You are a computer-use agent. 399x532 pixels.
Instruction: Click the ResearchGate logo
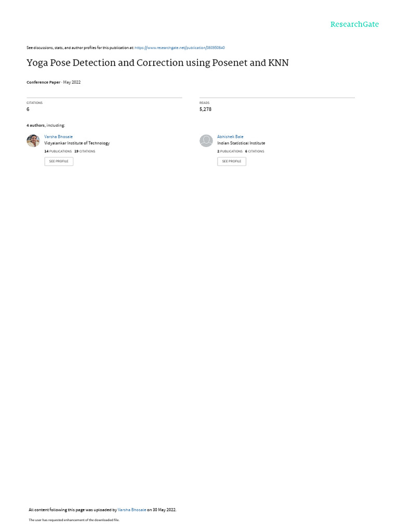point(354,24)
